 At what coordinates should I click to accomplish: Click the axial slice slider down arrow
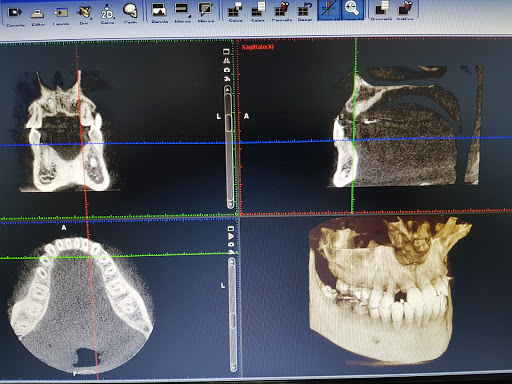[x=233, y=368]
